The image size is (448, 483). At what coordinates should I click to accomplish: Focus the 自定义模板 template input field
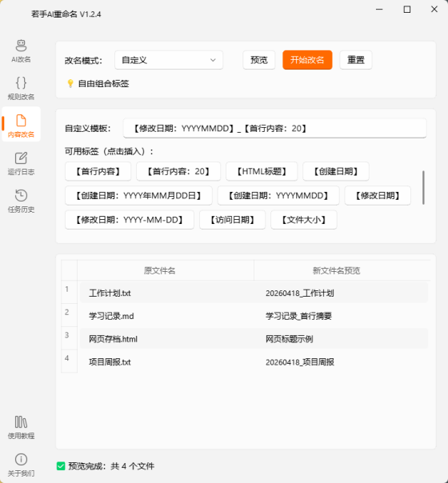click(274, 128)
